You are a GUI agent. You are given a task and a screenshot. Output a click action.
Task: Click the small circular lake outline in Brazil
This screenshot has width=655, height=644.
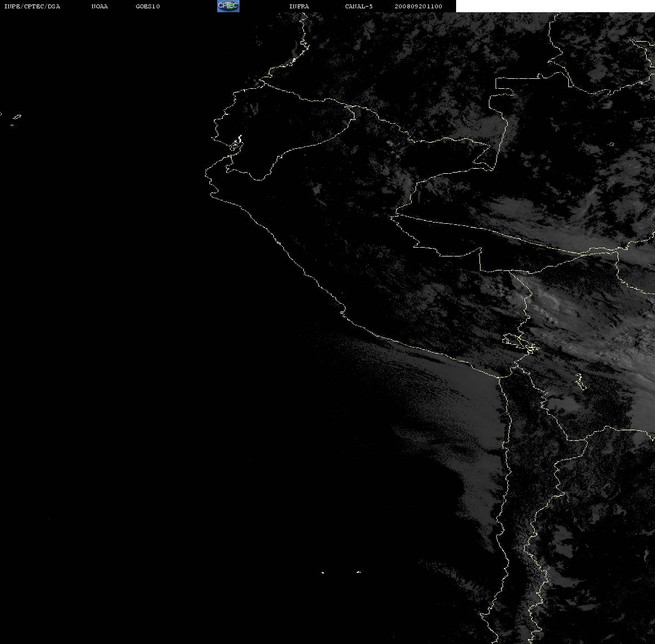coord(612,144)
